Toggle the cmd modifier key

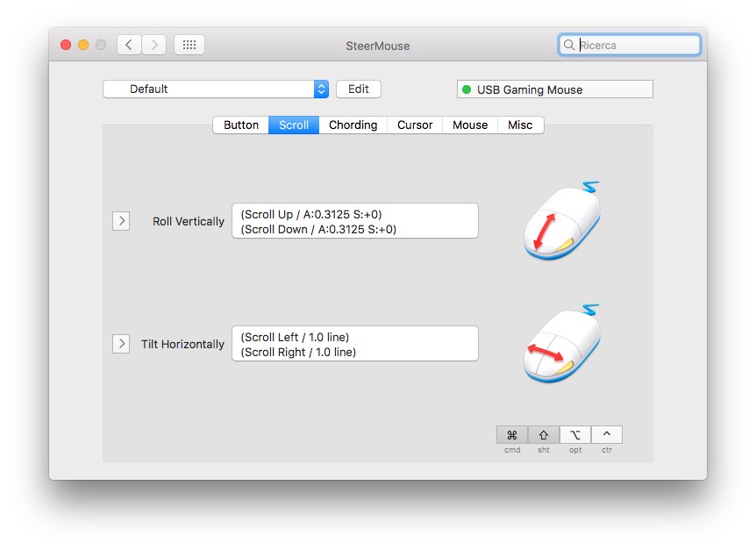coord(512,435)
